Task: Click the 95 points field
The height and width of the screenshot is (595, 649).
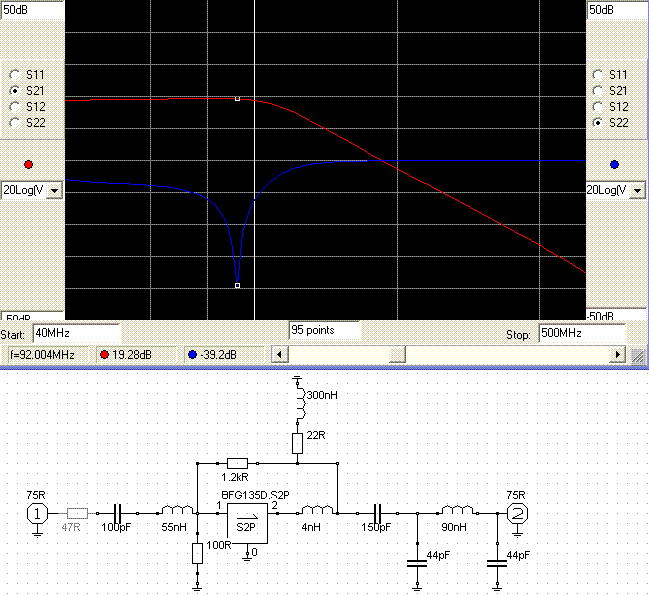Action: coord(324,330)
